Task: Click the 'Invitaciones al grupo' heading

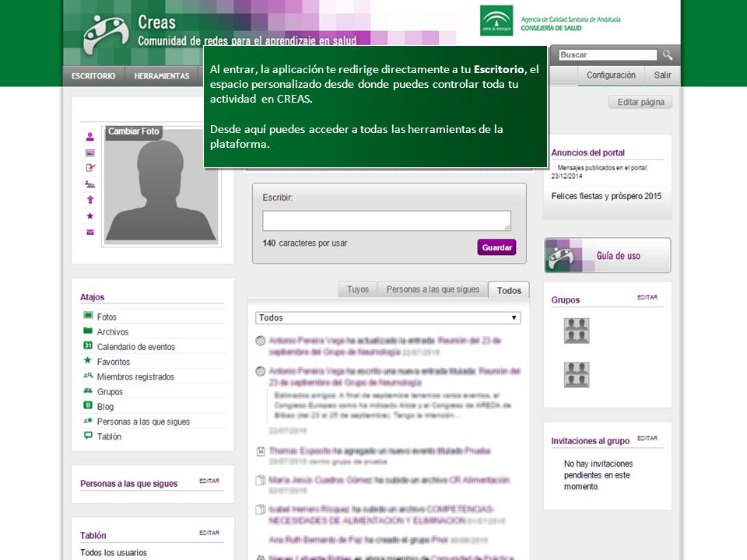Action: click(x=591, y=441)
